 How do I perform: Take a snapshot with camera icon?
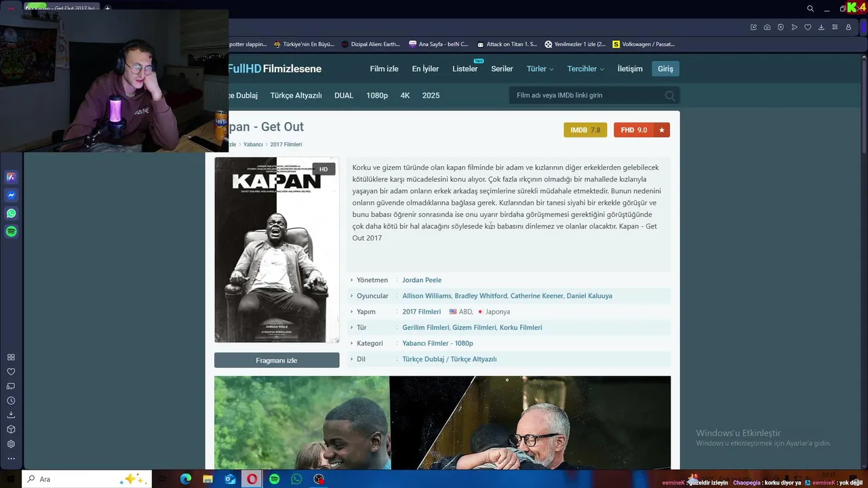pyautogui.click(x=767, y=27)
